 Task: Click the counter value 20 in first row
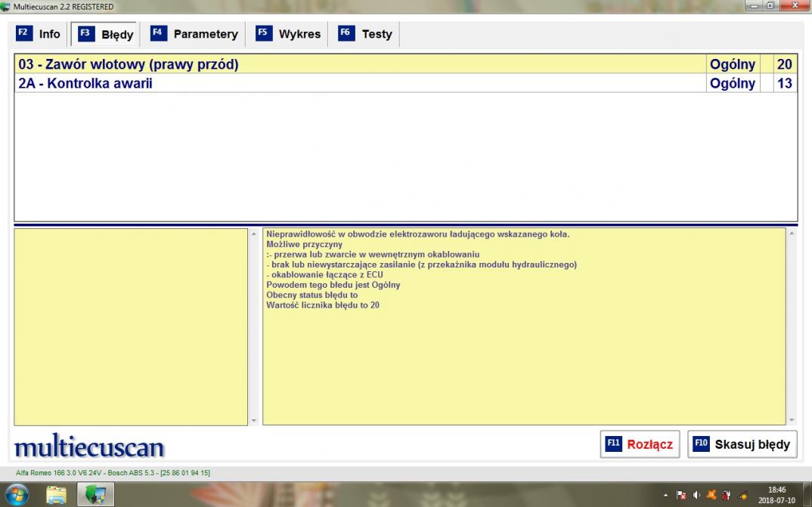[784, 64]
